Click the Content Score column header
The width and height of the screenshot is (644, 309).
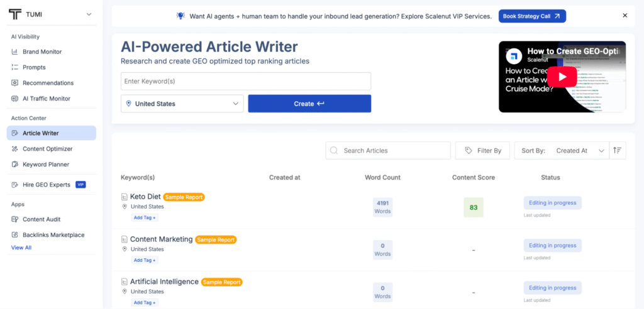click(474, 177)
